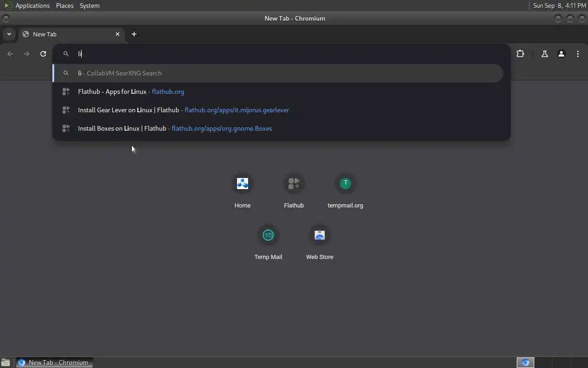Click the browser forward arrow

tap(27, 54)
